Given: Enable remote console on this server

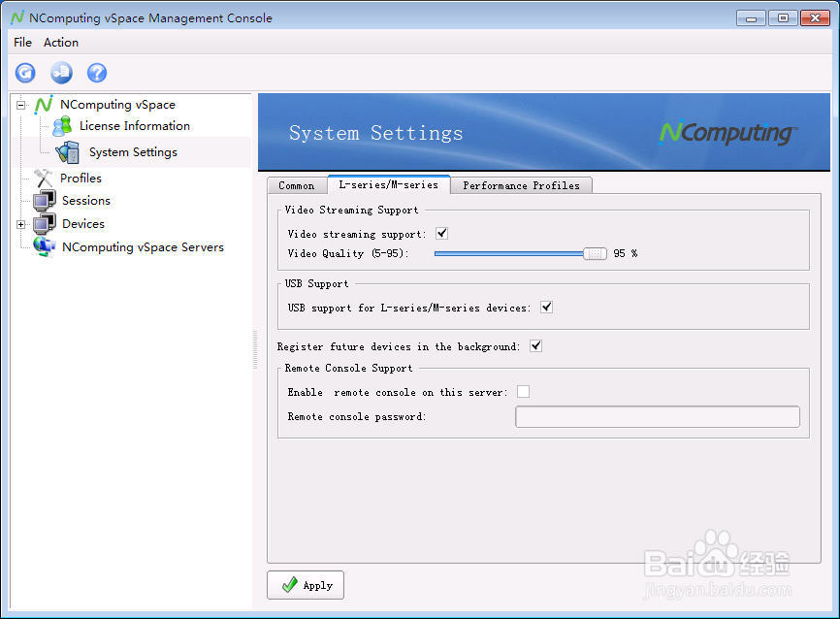Looking at the screenshot, I should (524, 392).
